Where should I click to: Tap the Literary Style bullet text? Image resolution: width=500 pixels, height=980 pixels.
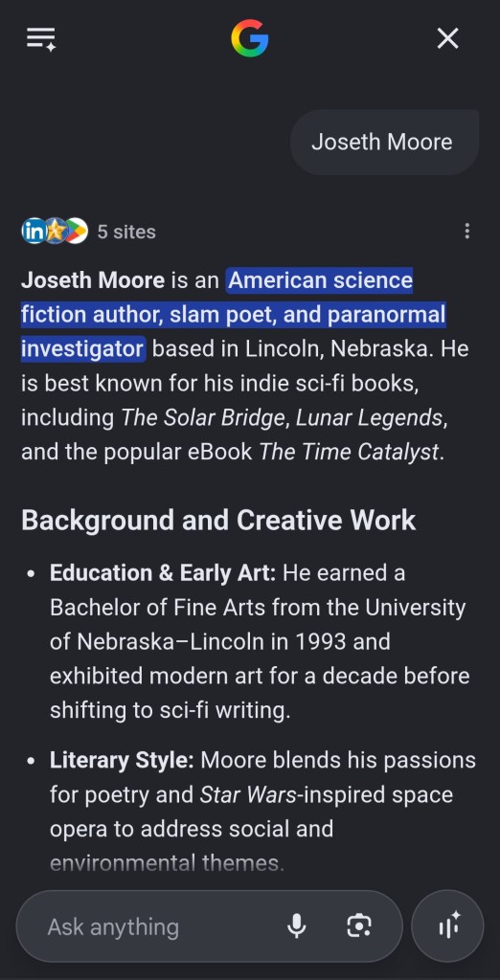pos(262,812)
